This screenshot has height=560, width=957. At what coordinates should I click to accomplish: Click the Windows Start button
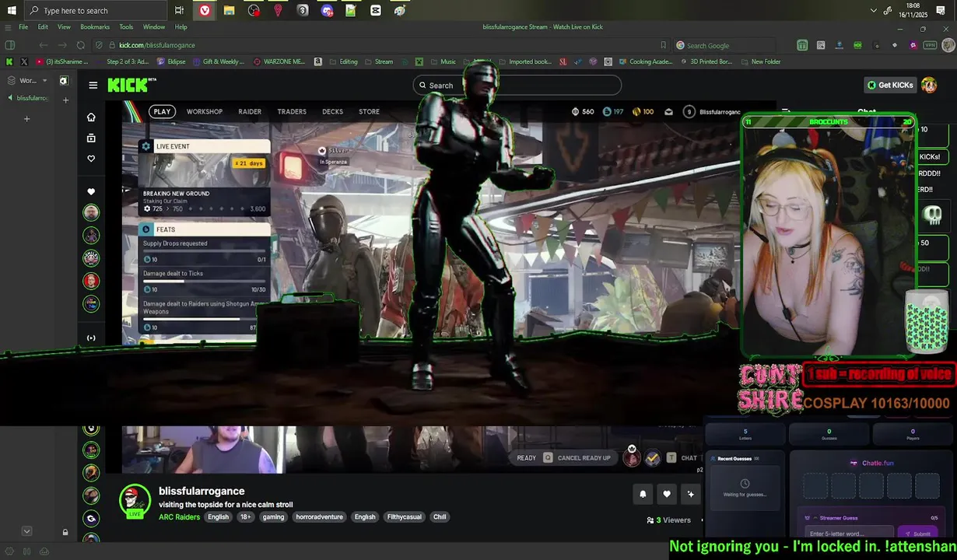[11, 10]
